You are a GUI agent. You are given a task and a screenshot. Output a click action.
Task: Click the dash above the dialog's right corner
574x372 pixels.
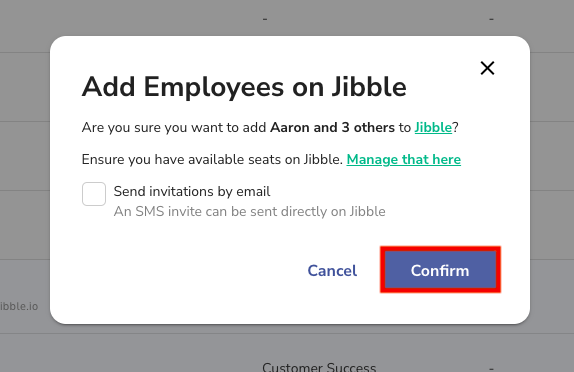click(491, 19)
